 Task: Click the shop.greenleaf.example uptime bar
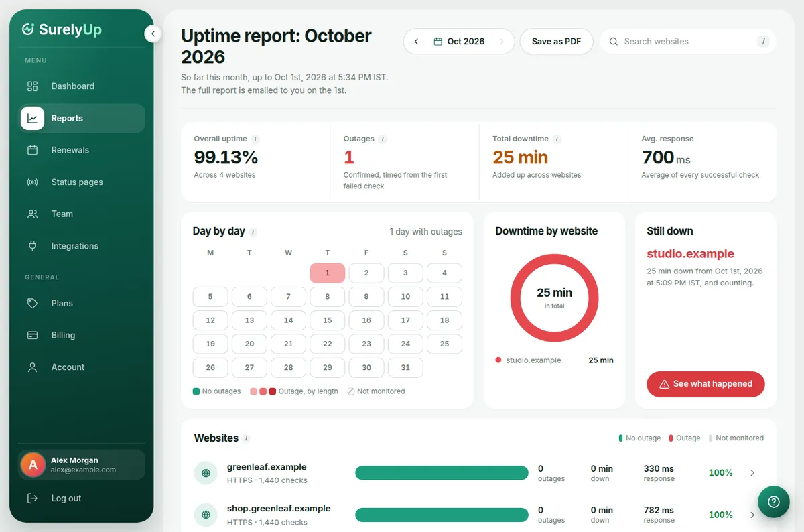tap(442, 515)
